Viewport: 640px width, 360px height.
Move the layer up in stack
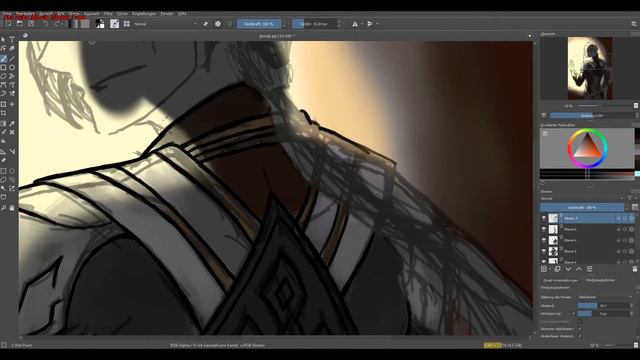click(x=579, y=269)
